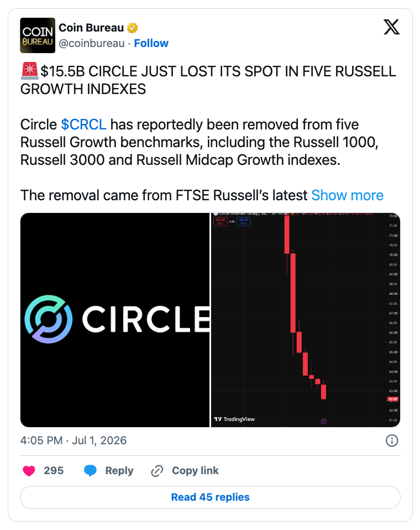420x530 pixels.
Task: Click the Coin Bureau display name
Action: tap(91, 28)
